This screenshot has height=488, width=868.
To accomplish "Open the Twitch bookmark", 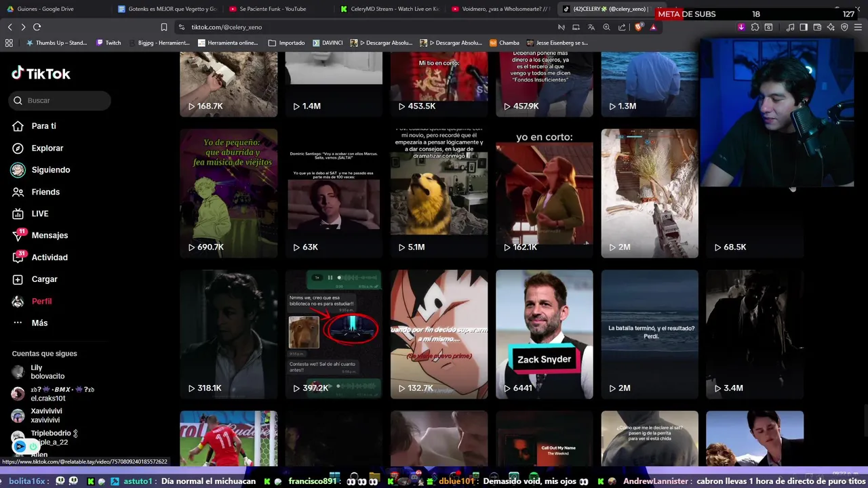I will pos(108,43).
